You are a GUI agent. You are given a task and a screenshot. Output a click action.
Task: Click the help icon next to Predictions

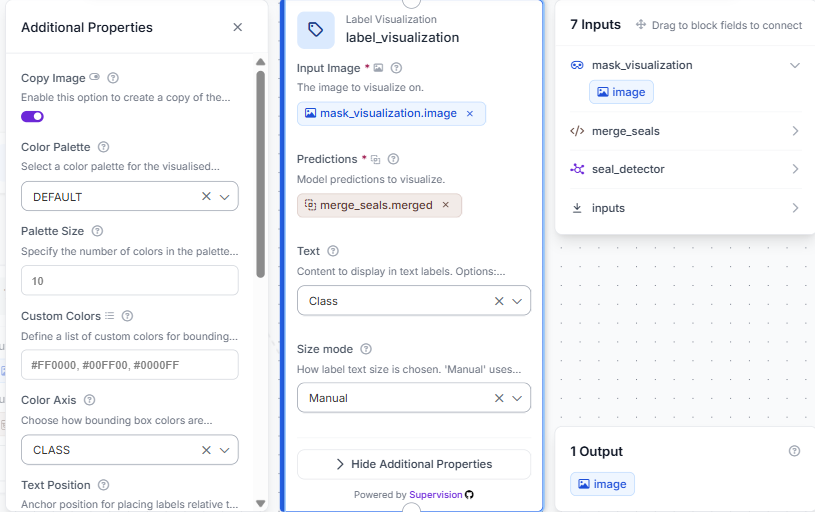coord(393,159)
